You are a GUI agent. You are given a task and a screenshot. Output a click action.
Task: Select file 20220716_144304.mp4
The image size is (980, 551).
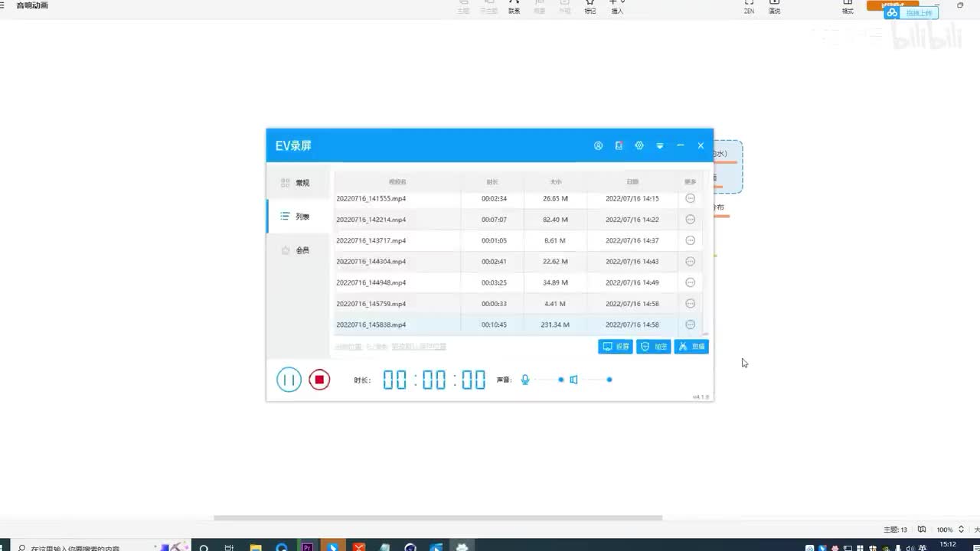point(371,262)
